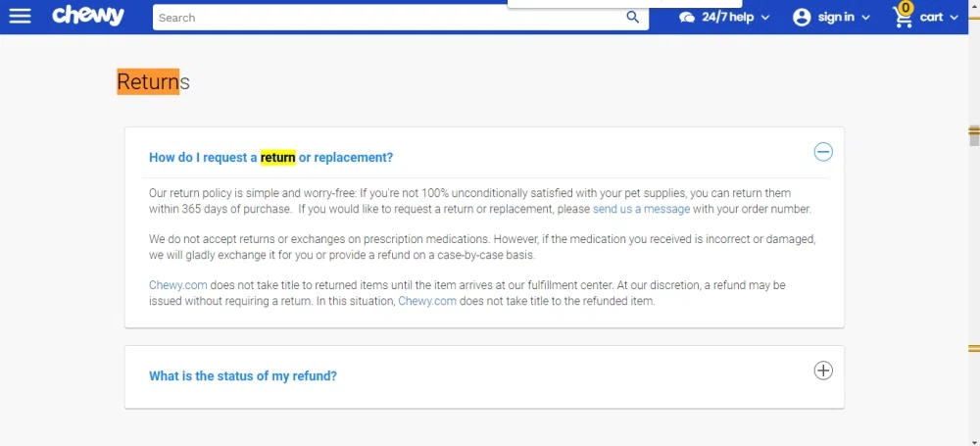Click the sign in user avatar icon
Image resolution: width=980 pixels, height=446 pixels.
pyautogui.click(x=802, y=18)
